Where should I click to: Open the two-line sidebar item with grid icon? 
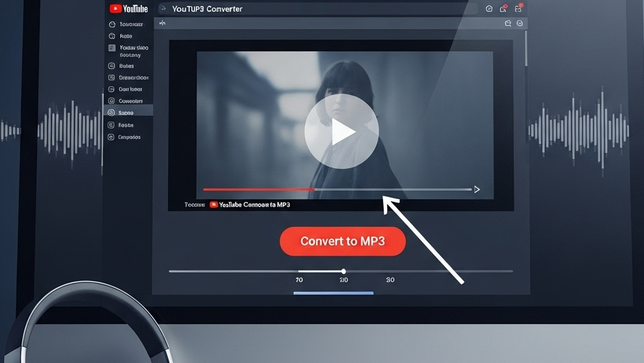tap(128, 51)
